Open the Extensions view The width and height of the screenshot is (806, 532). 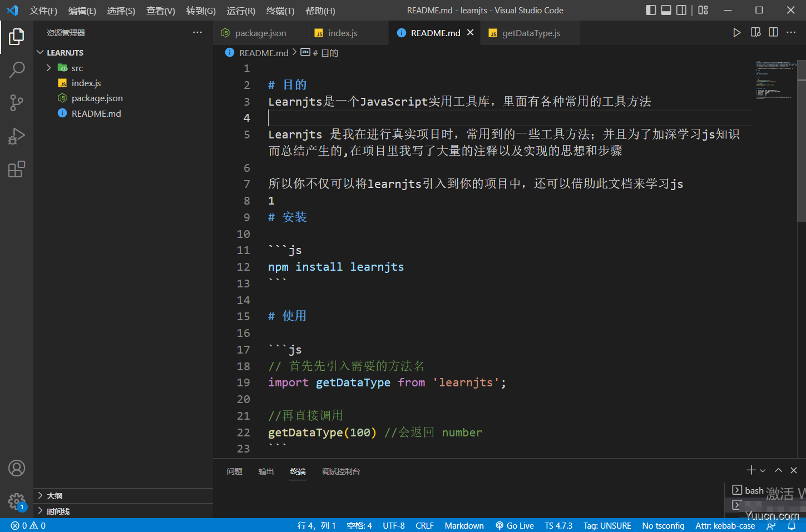click(17, 169)
